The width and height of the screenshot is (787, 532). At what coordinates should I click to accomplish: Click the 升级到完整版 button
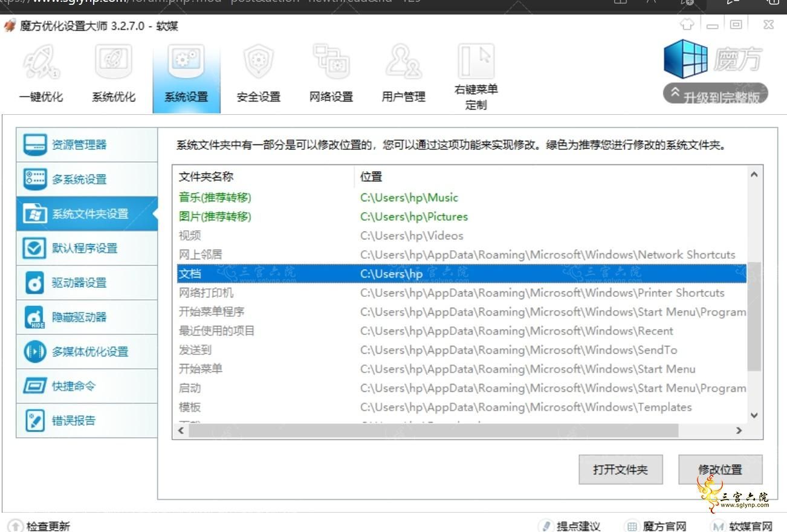pos(716,94)
